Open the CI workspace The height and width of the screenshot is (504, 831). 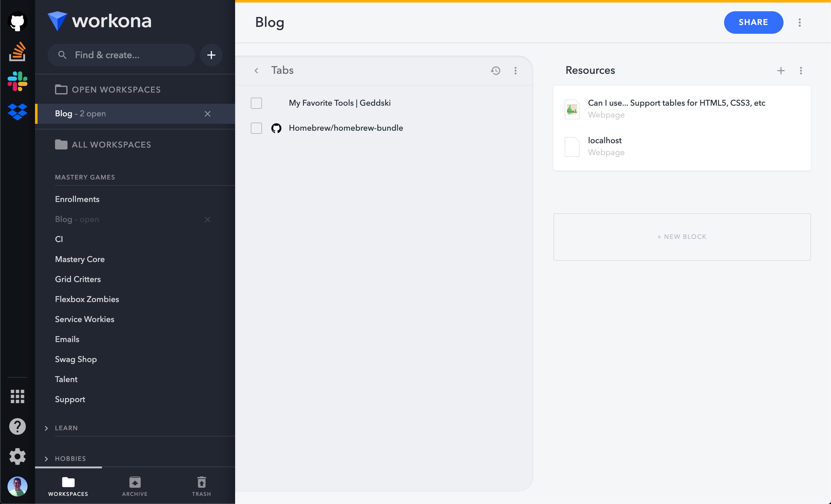(59, 239)
